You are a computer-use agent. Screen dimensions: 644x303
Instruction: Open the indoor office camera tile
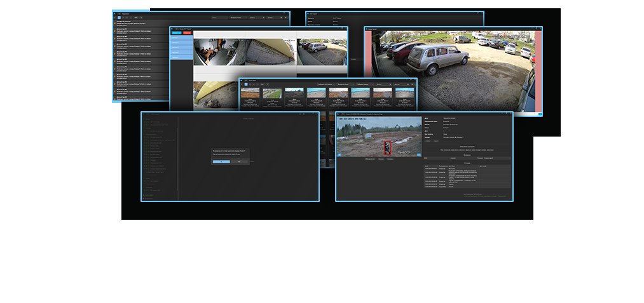219,52
